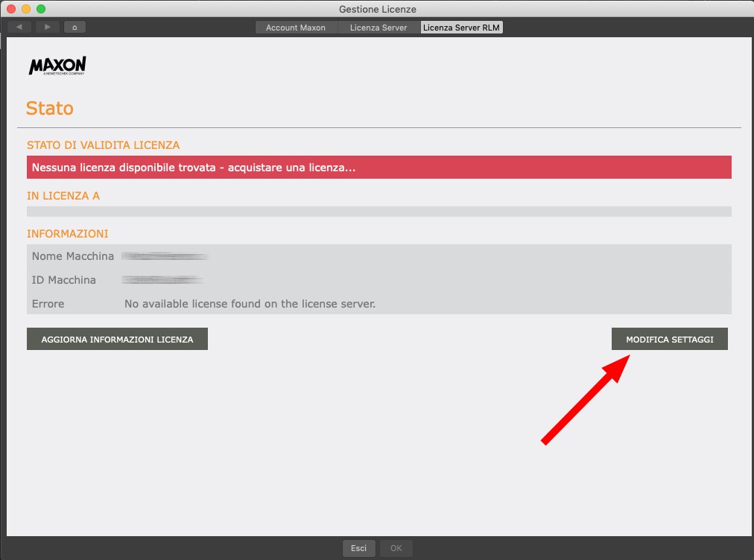Click the Errore label
This screenshot has height=560, width=754.
48,304
